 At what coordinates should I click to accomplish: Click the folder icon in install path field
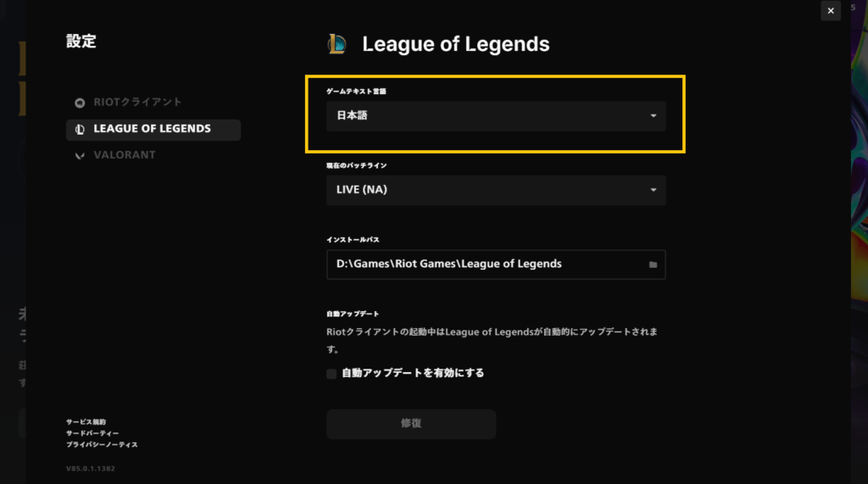654,264
